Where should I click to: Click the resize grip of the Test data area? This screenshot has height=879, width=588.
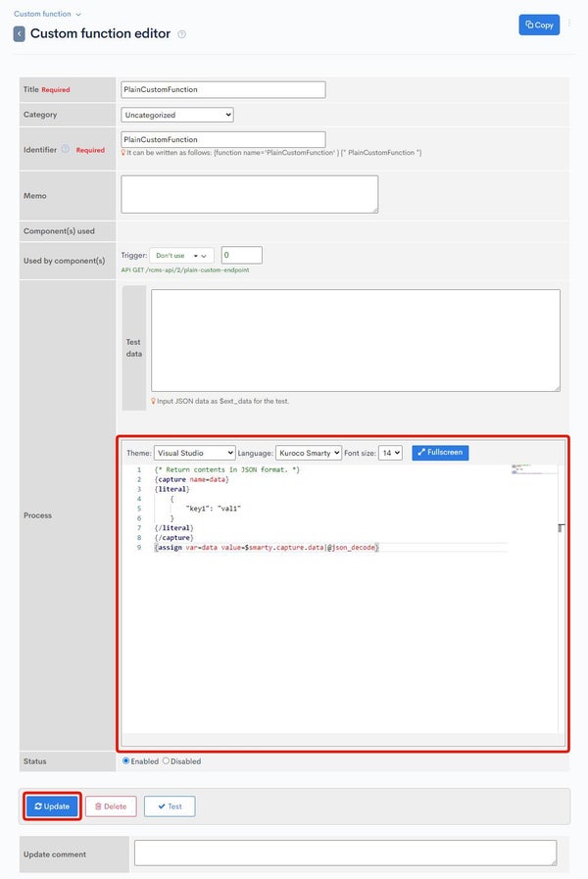pos(557,388)
